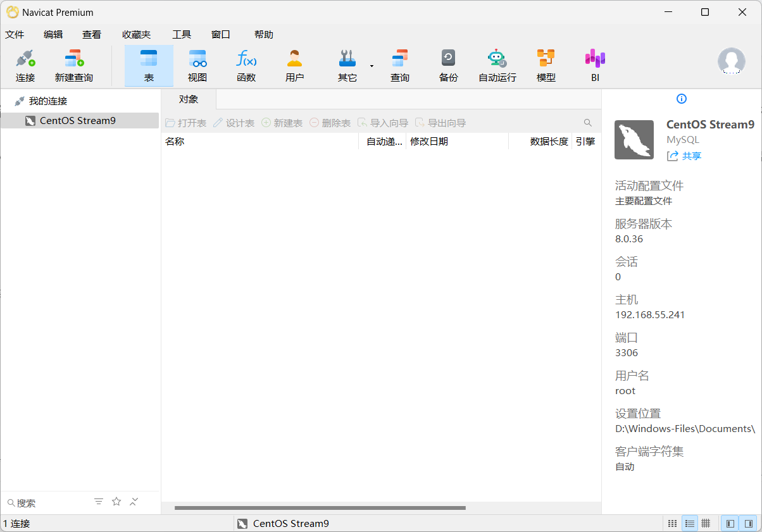Sort by the 自动递... column header

coord(382,142)
